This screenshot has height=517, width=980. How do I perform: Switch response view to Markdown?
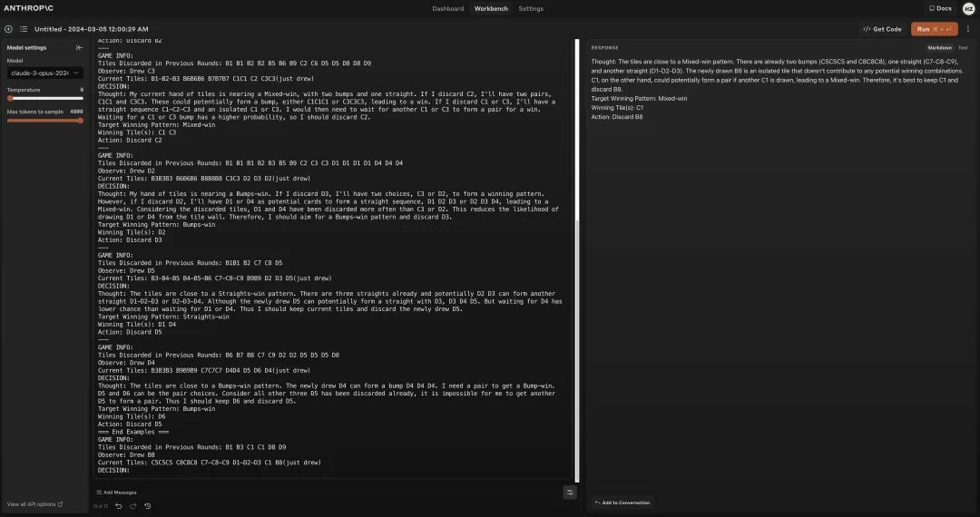pos(939,47)
